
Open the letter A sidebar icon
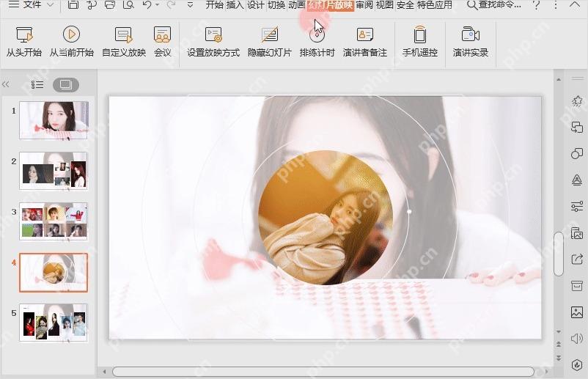point(577,180)
